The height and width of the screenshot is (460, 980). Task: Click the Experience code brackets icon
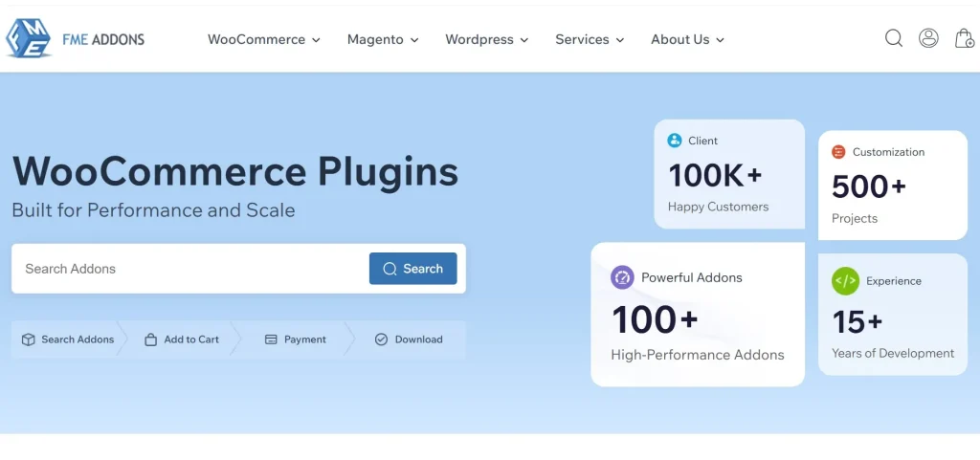click(x=845, y=281)
